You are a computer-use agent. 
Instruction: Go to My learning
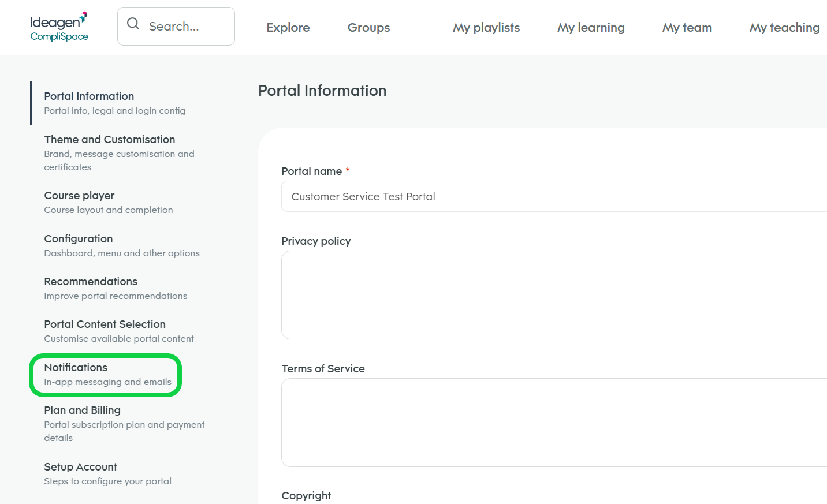point(591,28)
